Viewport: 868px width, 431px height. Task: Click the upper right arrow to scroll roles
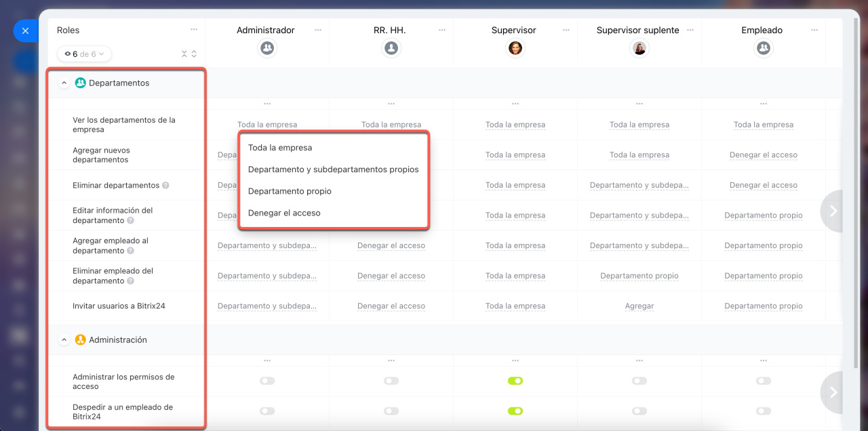[x=833, y=211]
